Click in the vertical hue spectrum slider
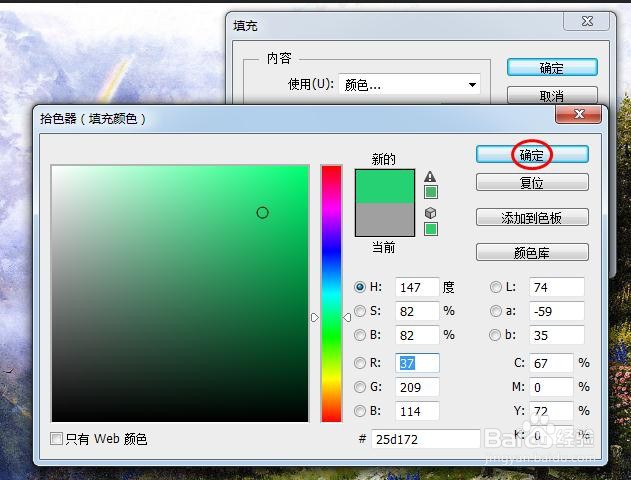631x480 pixels. tap(331, 293)
